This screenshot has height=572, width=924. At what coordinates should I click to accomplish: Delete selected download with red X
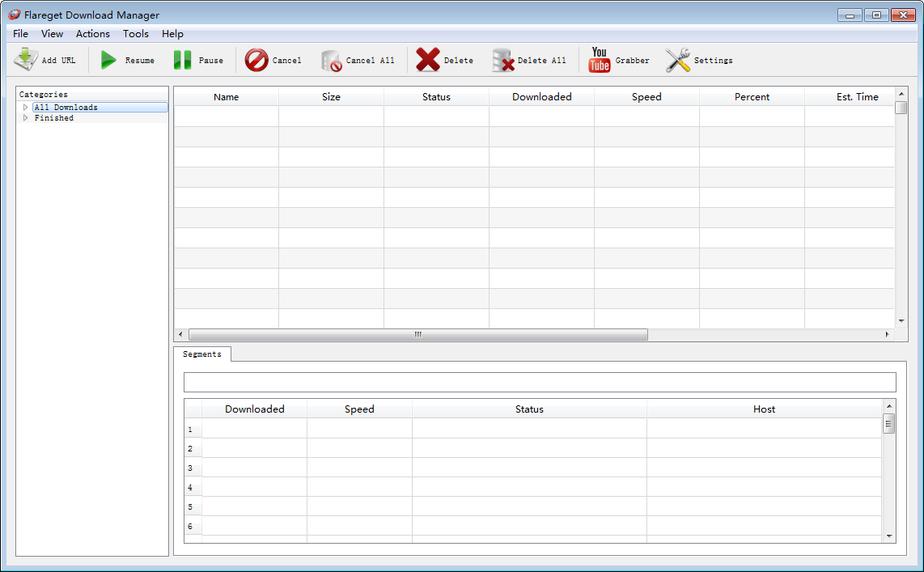point(428,60)
